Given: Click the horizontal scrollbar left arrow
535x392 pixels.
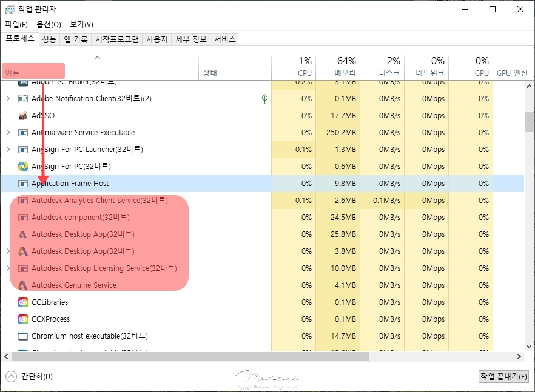Looking at the screenshot, I should point(6,356).
